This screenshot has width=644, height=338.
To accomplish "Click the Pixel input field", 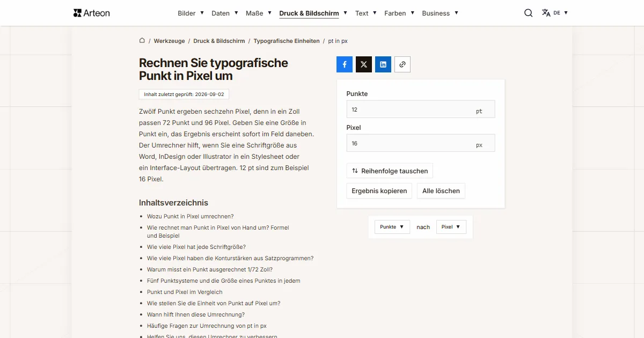I will click(421, 143).
